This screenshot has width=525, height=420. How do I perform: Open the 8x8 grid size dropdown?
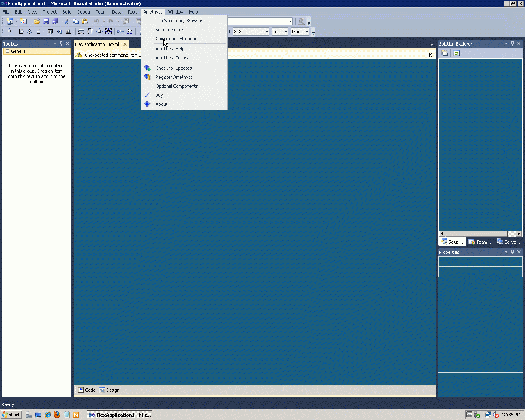coord(267,32)
